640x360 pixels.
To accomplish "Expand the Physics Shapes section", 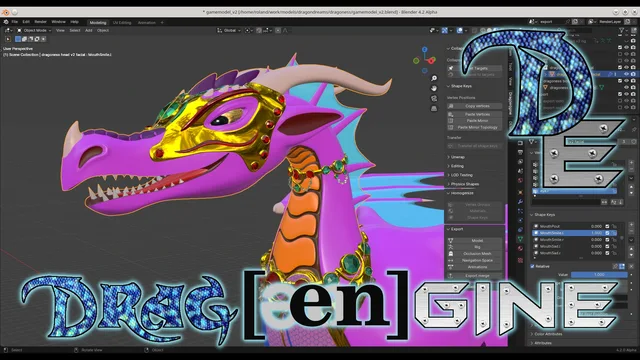I will coord(463,184).
